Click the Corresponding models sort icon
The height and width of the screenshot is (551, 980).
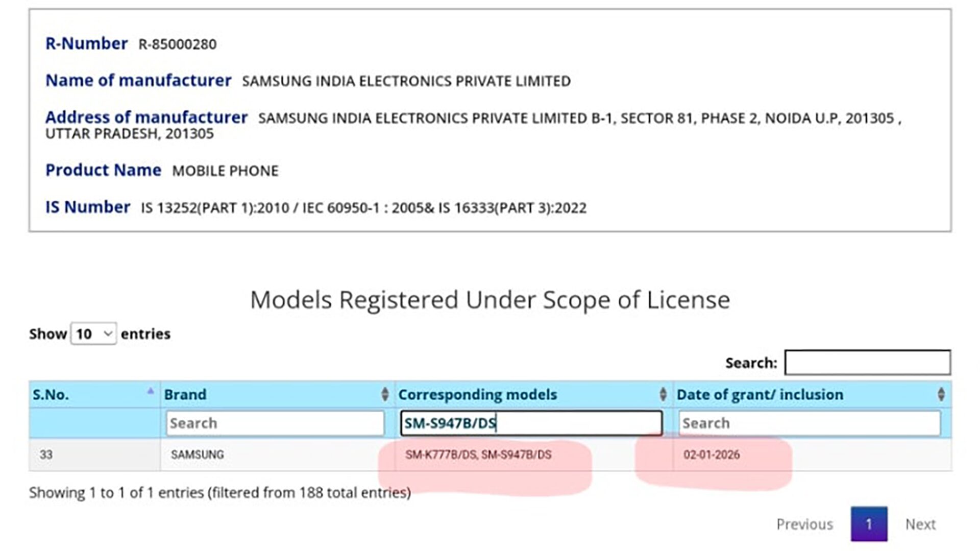pyautogui.click(x=663, y=394)
